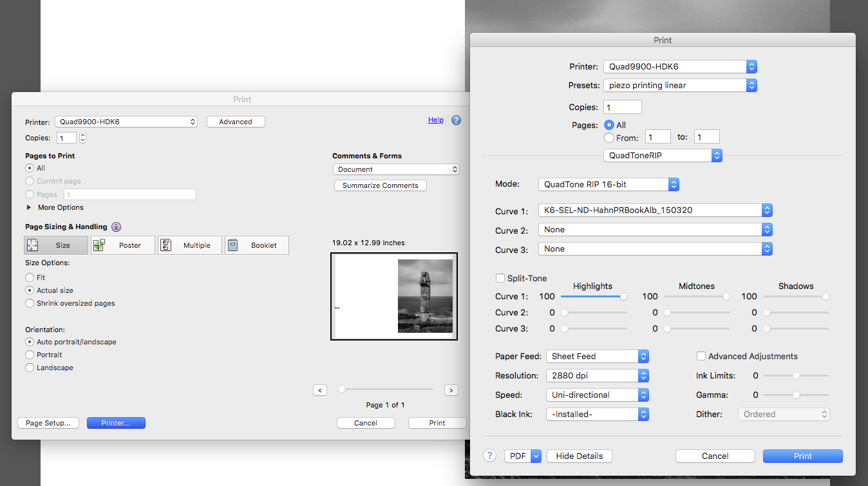Click the Copies field in right dialog
Viewport: 868px width, 486px height.
(622, 107)
